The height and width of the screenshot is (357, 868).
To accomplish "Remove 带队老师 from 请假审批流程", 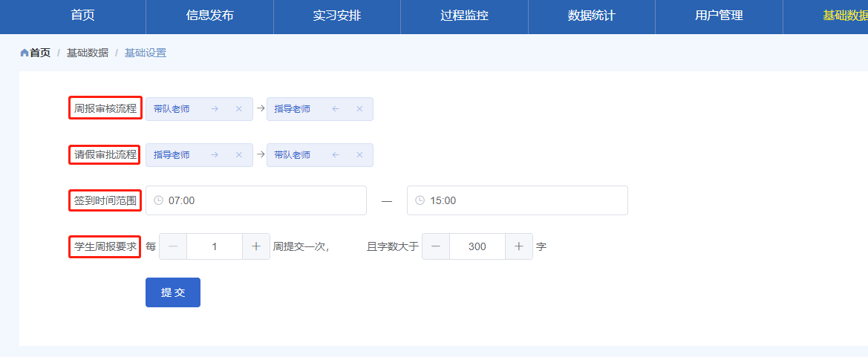I will (360, 155).
